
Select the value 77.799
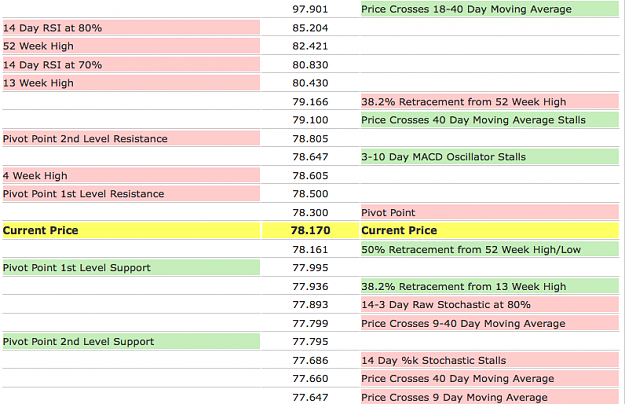click(310, 324)
